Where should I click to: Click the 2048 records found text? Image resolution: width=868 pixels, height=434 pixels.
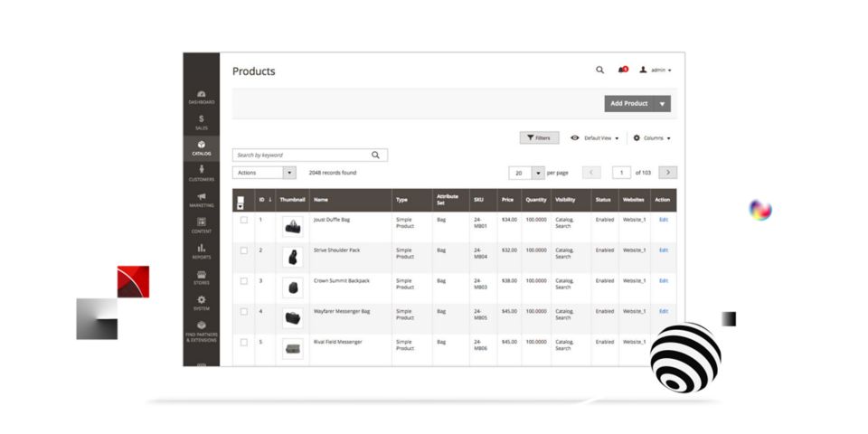(x=333, y=173)
